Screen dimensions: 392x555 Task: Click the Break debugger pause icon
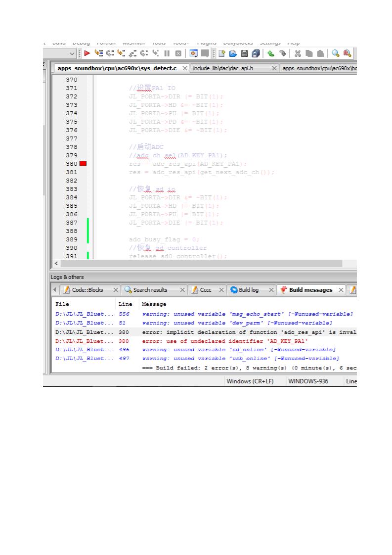[x=167, y=53]
